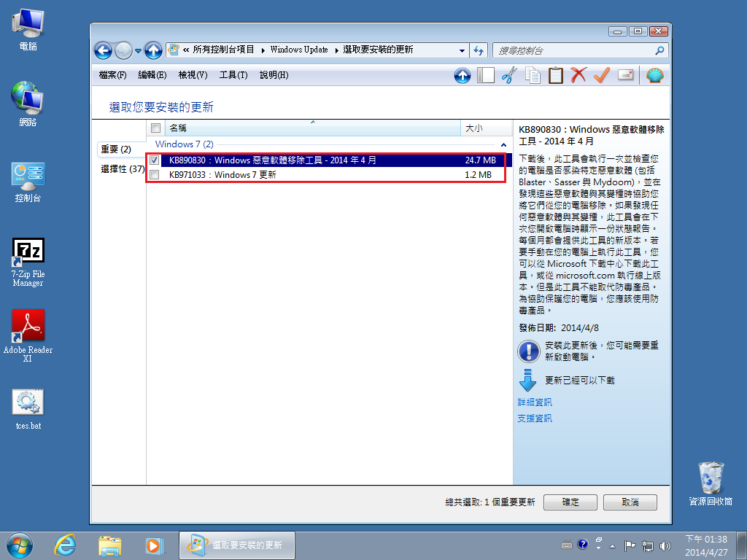Select the 控制台 desktop icon
The width and height of the screenshot is (747, 560).
pos(28,183)
